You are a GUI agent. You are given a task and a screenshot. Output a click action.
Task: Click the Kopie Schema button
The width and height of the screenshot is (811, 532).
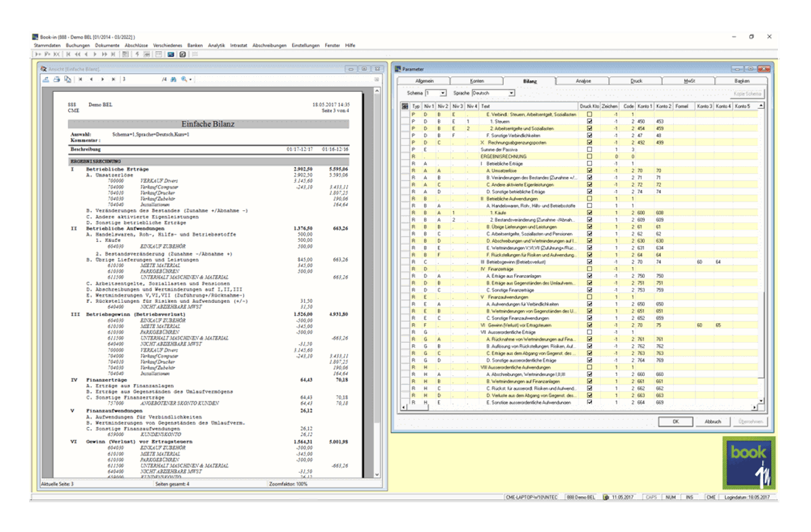click(747, 93)
